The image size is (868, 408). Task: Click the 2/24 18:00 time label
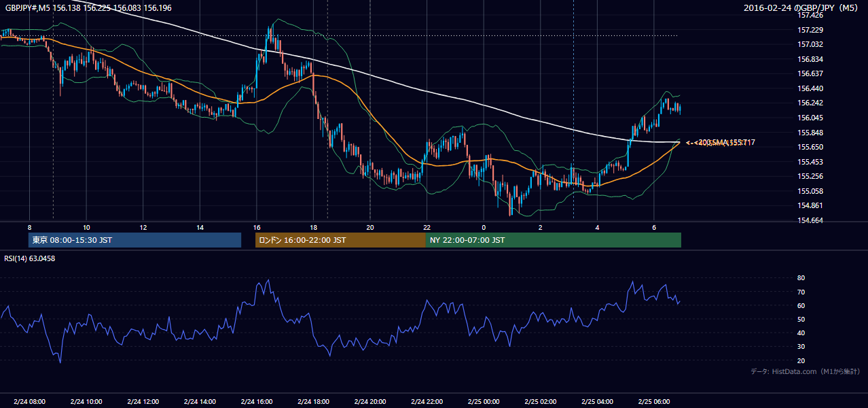click(x=313, y=402)
